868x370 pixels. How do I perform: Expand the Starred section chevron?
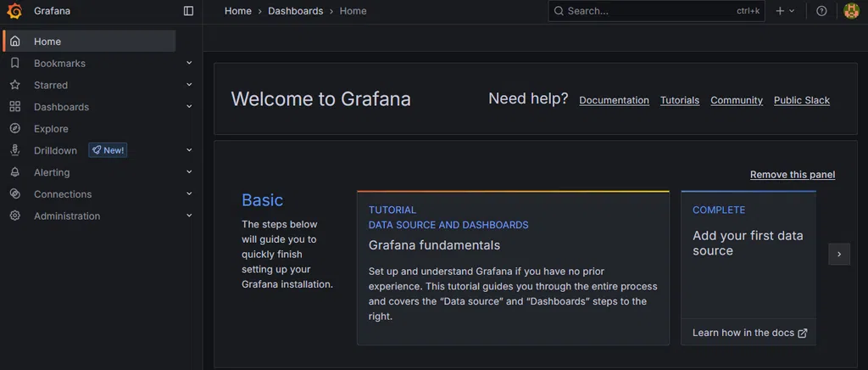coord(189,85)
